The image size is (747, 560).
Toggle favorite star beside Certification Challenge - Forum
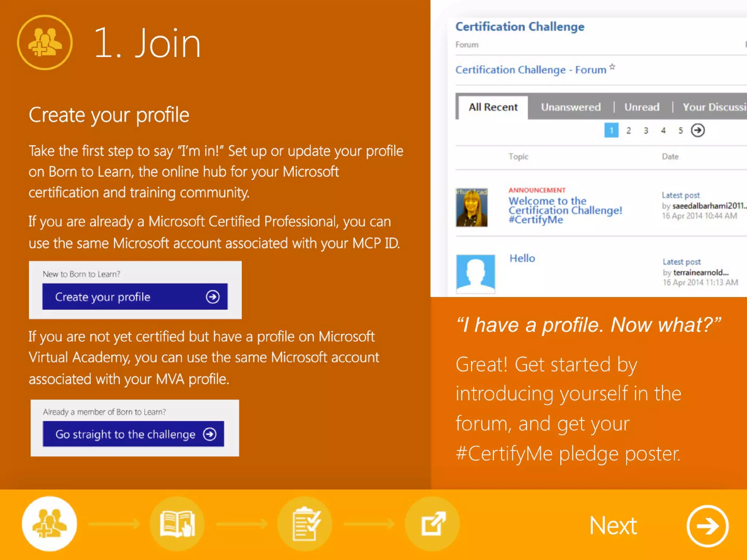[612, 67]
